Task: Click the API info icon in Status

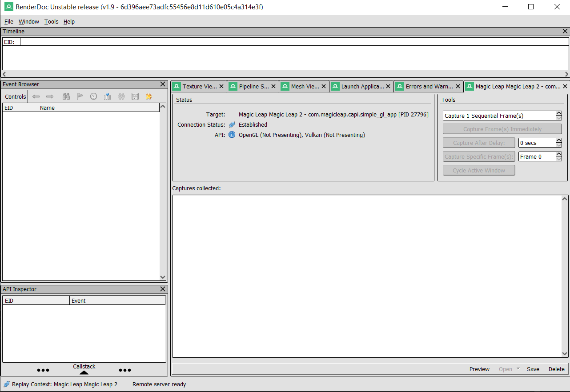Action: coord(232,135)
